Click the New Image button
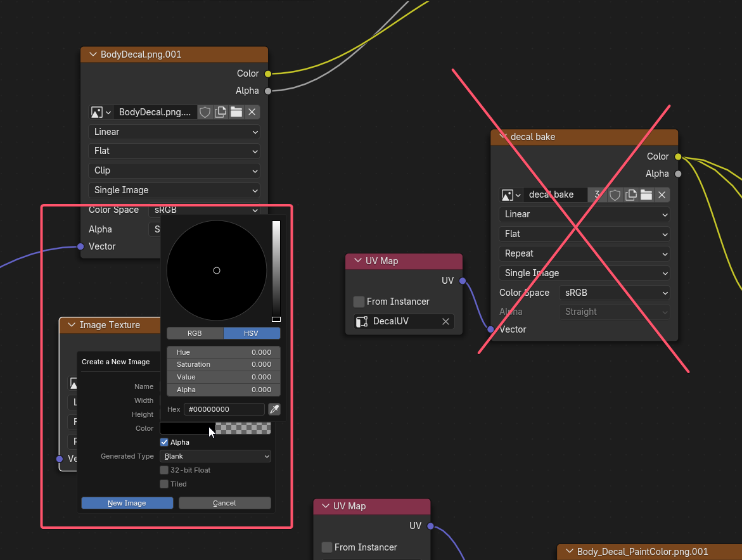The height and width of the screenshot is (560, 742). pyautogui.click(x=127, y=503)
